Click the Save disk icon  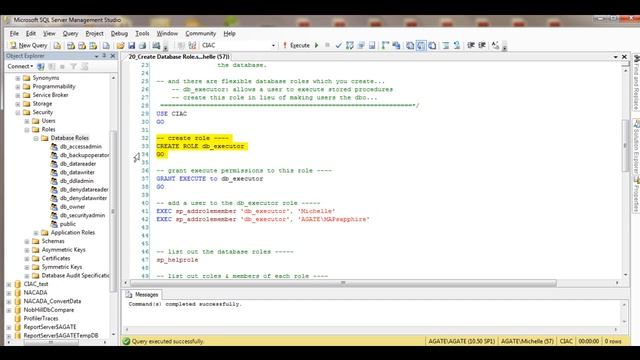point(131,45)
